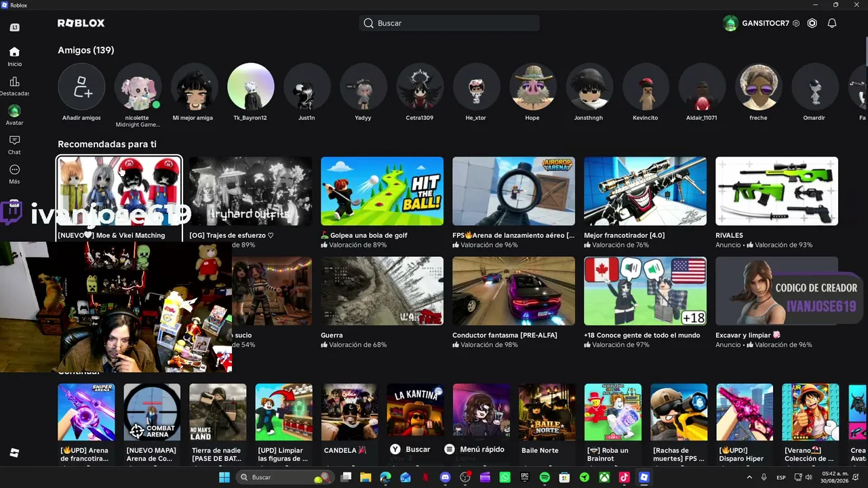Viewport: 868px width, 488px height.
Task: Open WhatsApp from the taskbar
Action: pyautogui.click(x=505, y=477)
